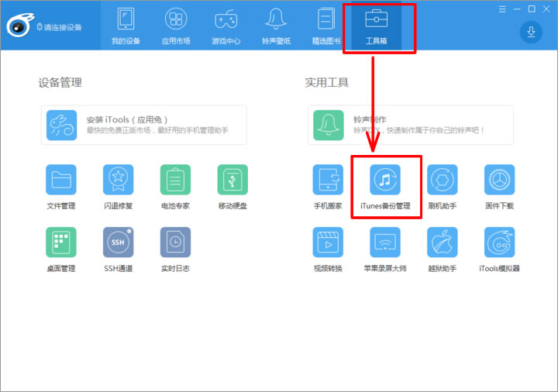Open iTunes备份管理 backup manager
Image resolution: width=558 pixels, height=392 pixels.
pyautogui.click(x=385, y=180)
